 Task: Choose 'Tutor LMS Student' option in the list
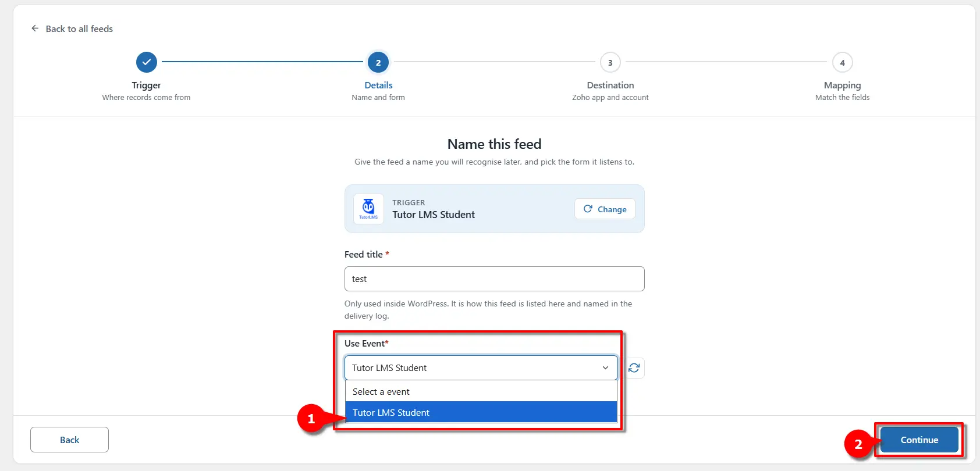click(481, 412)
